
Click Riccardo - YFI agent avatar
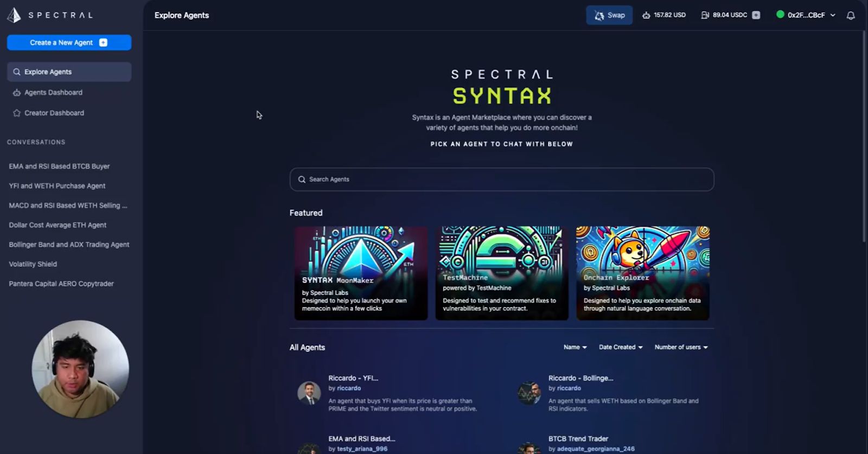(x=309, y=393)
